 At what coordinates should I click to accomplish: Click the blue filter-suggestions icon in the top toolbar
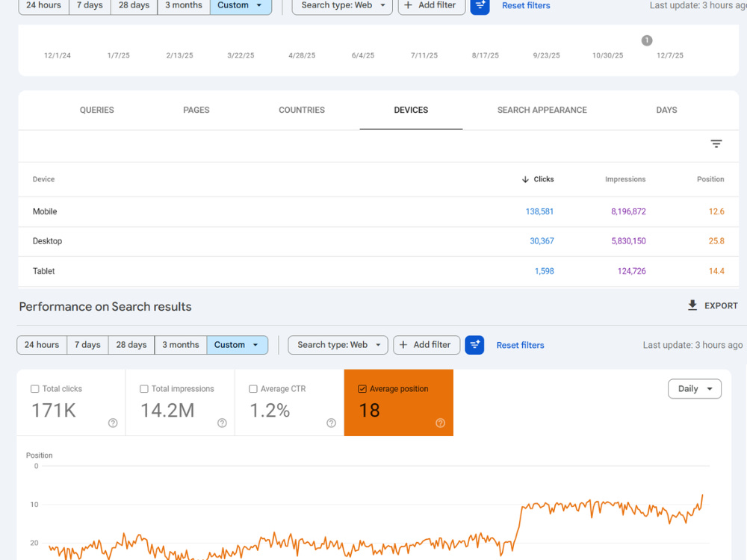click(x=480, y=6)
